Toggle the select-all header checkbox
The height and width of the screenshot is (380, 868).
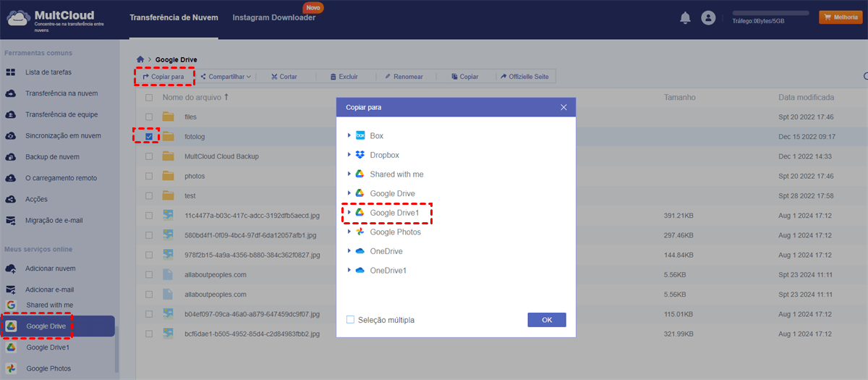coord(149,97)
